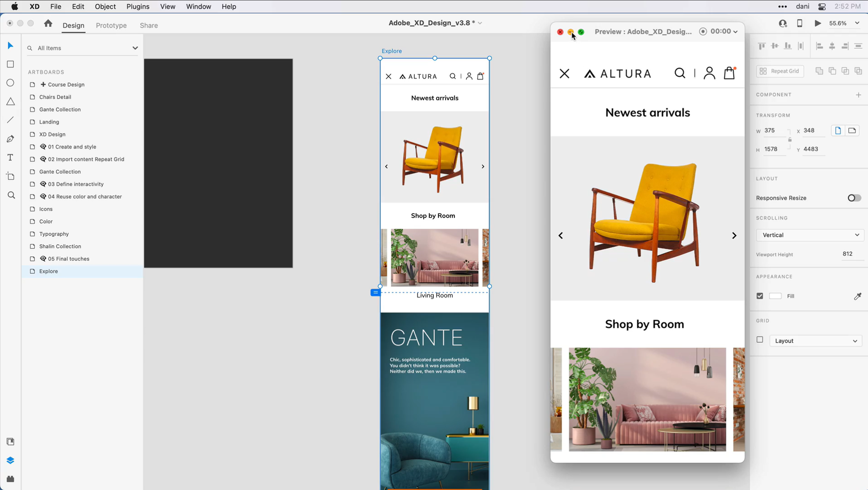Align top edges icon
The image size is (868, 490).
[x=762, y=46]
